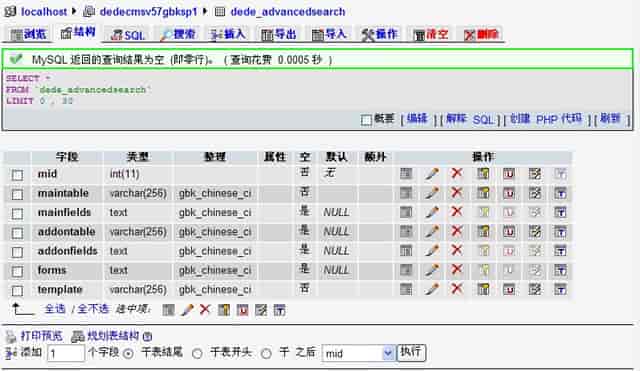Select the 于表开头 radio button
The width and height of the screenshot is (640, 371).
197,353
